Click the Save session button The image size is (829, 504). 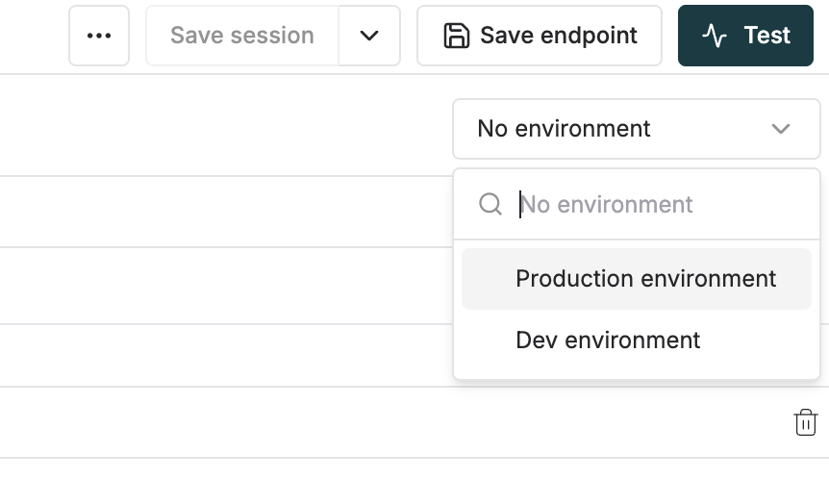point(242,36)
